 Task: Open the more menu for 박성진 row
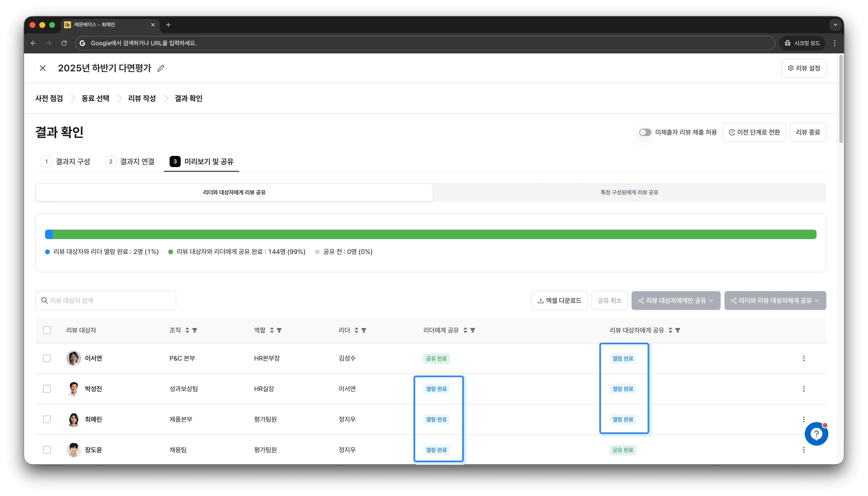[804, 389]
